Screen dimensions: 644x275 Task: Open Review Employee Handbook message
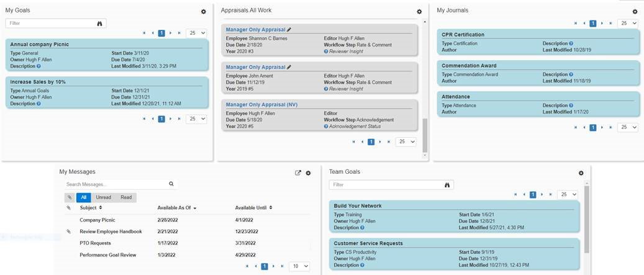tap(111, 232)
